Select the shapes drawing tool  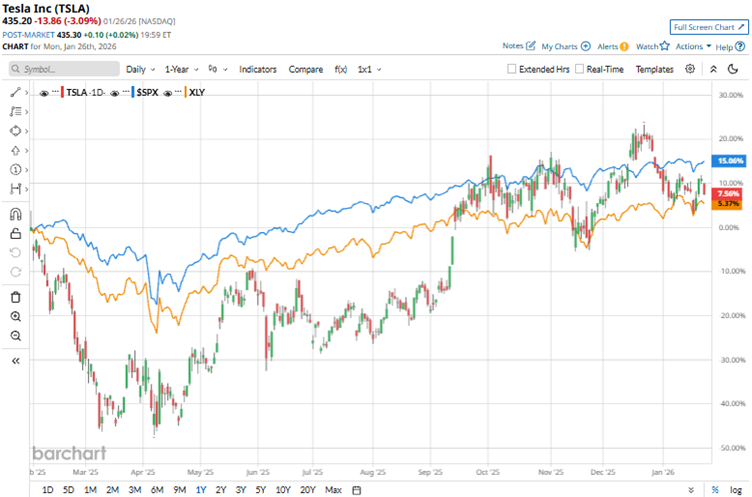(x=15, y=131)
